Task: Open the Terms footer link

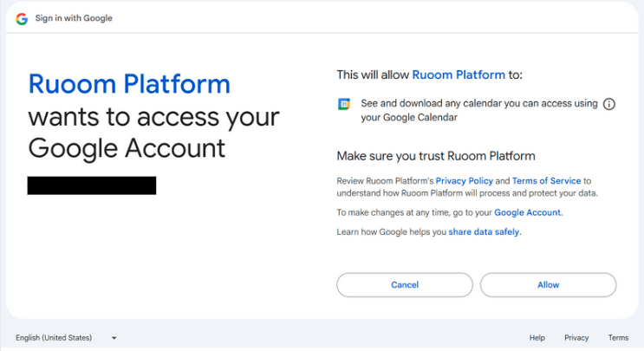Action: (x=618, y=338)
